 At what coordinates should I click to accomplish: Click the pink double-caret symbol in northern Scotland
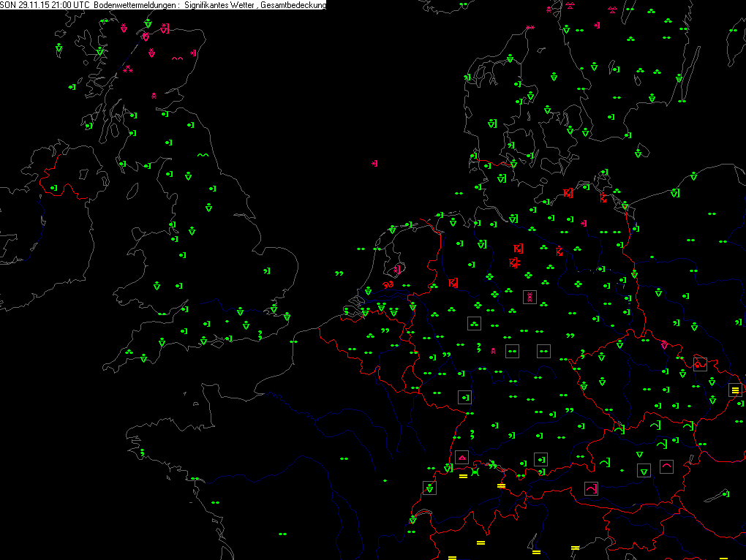[x=177, y=58]
